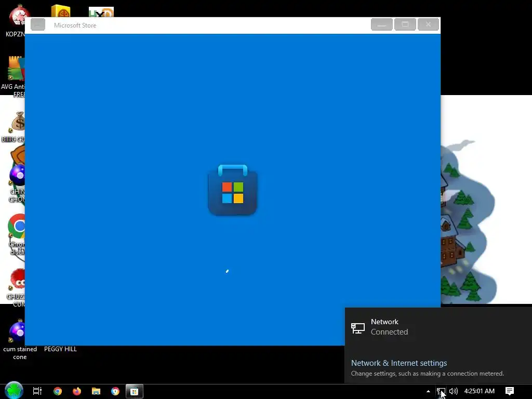Select the Network Connected entry in flyout
This screenshot has height=399, width=532.
(x=438, y=327)
